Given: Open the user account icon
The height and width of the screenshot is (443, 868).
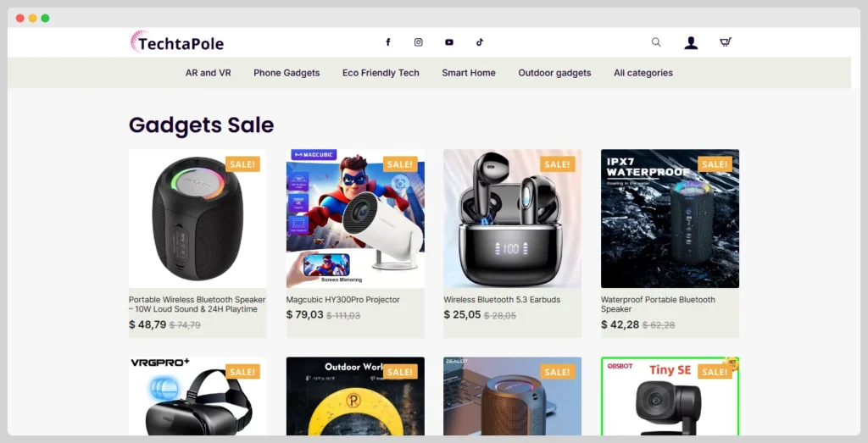Looking at the screenshot, I should click(691, 42).
